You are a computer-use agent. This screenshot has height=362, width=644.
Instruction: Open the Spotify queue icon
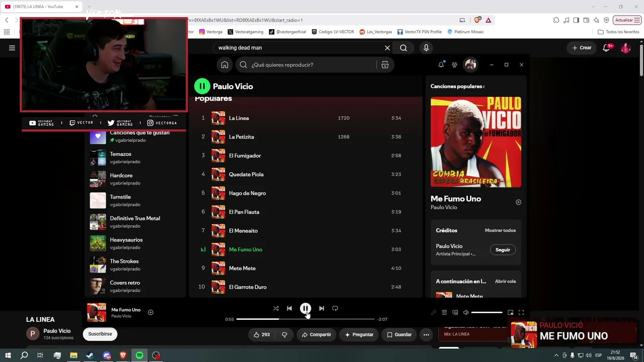tap(444, 312)
